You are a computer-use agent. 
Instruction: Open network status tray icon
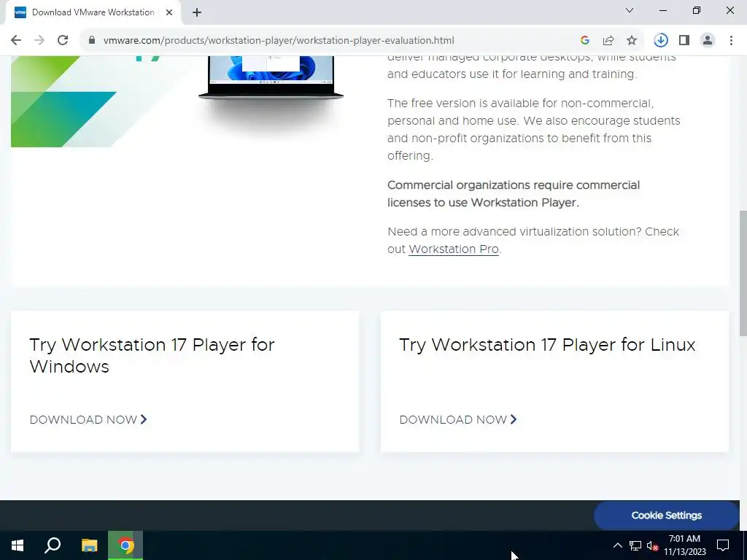[x=635, y=545]
